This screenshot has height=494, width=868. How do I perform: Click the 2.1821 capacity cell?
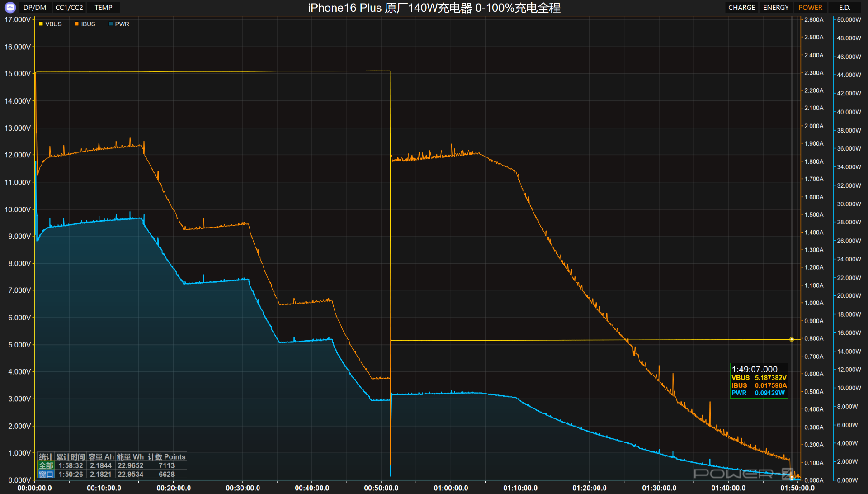point(101,474)
